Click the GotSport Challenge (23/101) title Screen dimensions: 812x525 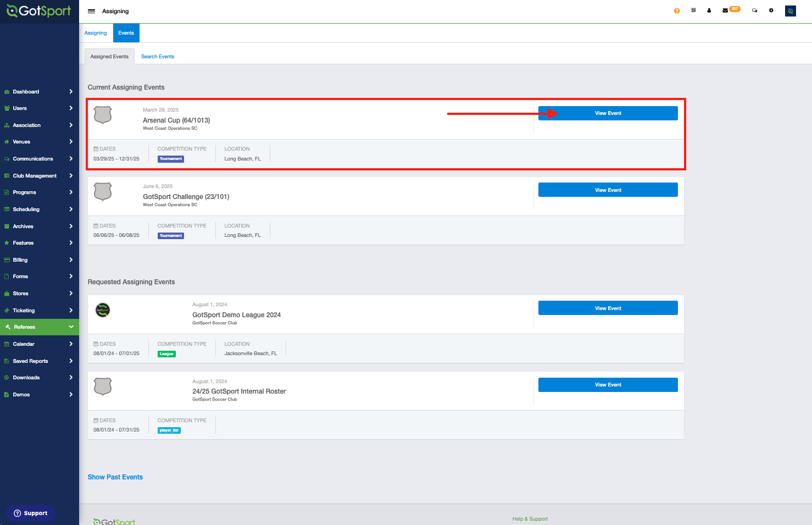point(186,197)
